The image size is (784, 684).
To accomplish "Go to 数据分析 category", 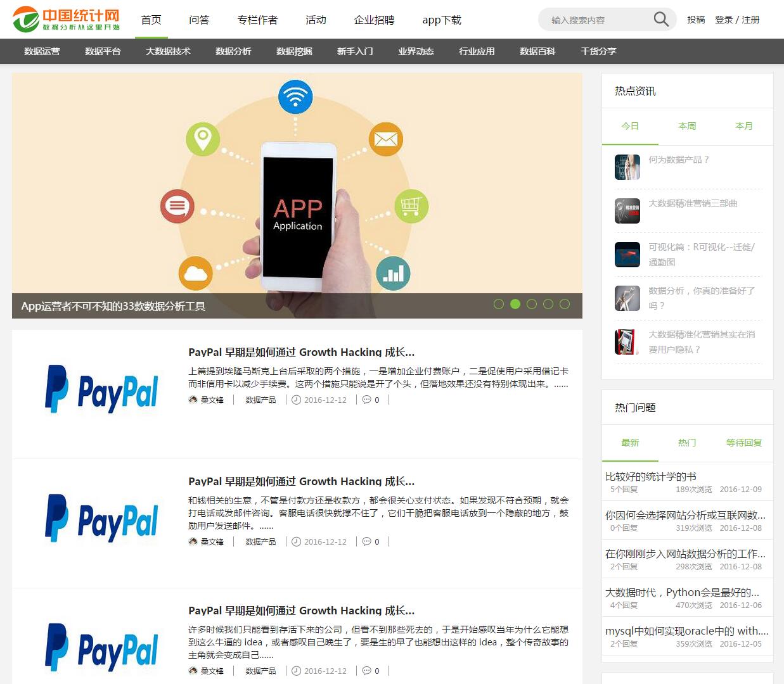I will pyautogui.click(x=233, y=51).
